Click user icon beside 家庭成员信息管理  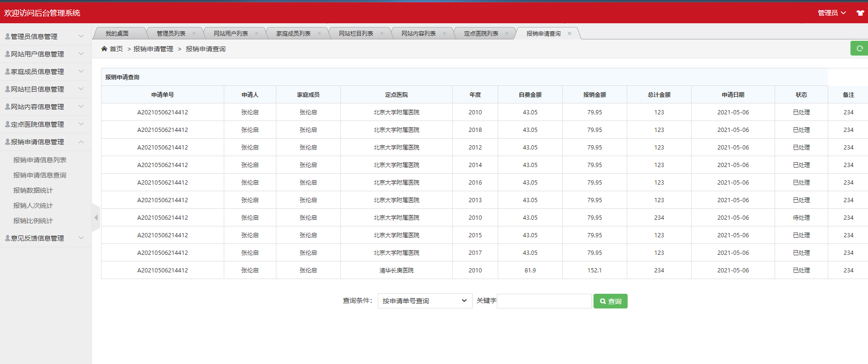[8, 71]
